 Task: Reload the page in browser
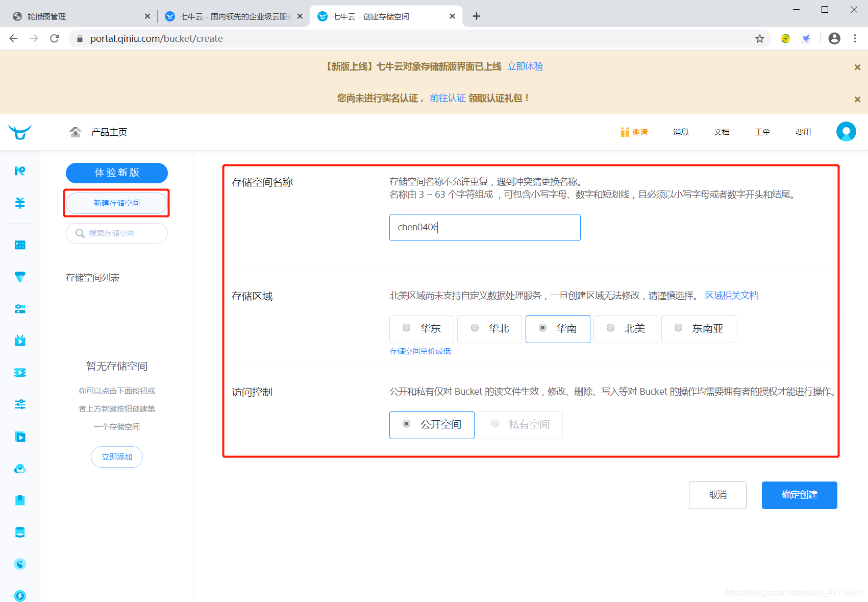55,39
